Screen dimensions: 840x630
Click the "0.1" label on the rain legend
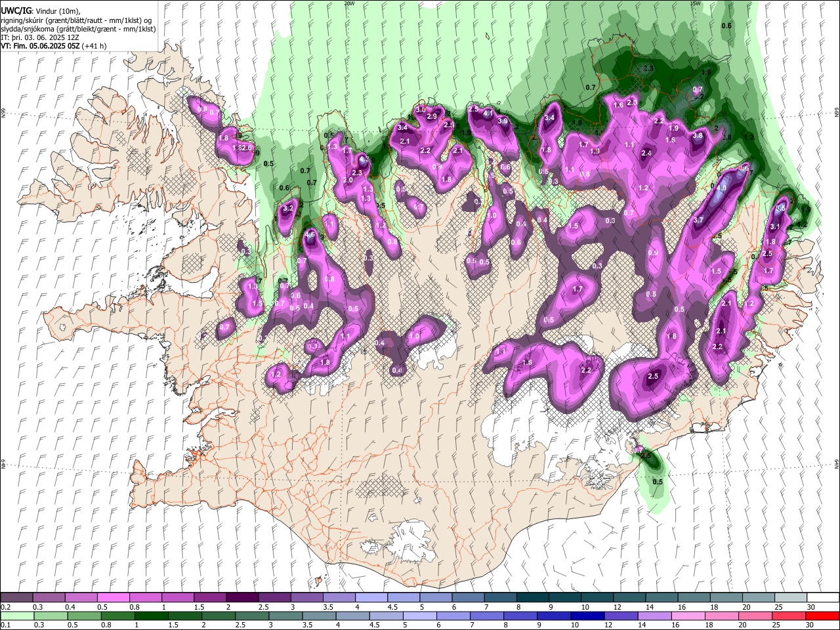[7, 625]
